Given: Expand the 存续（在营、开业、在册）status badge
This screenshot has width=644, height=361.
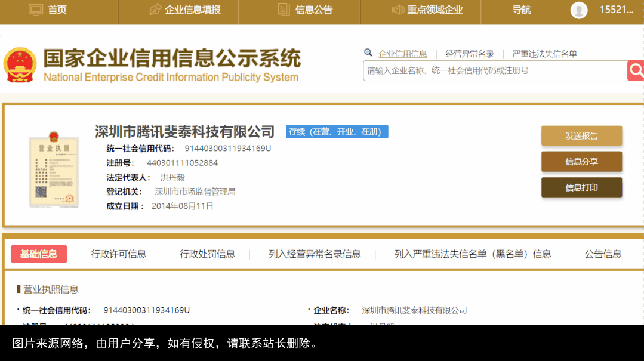Looking at the screenshot, I should [x=337, y=131].
